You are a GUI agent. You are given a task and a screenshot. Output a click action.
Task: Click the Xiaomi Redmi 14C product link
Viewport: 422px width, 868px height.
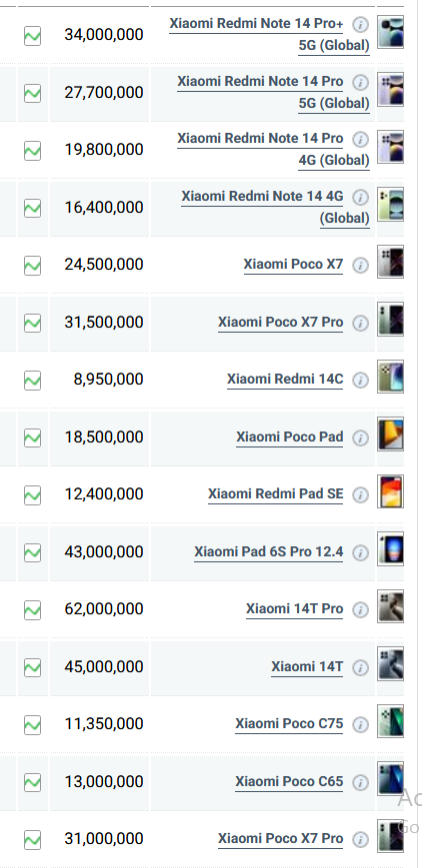pos(285,380)
